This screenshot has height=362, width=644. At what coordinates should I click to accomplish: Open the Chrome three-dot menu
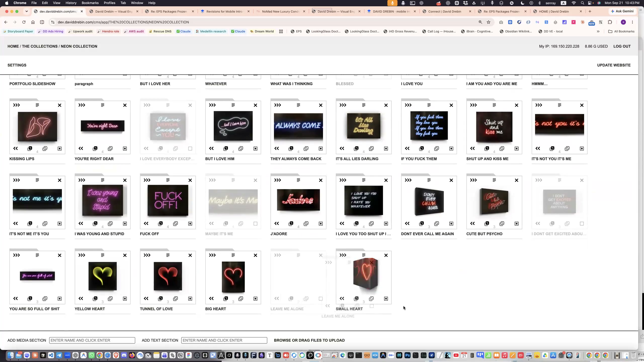[x=632, y=22]
